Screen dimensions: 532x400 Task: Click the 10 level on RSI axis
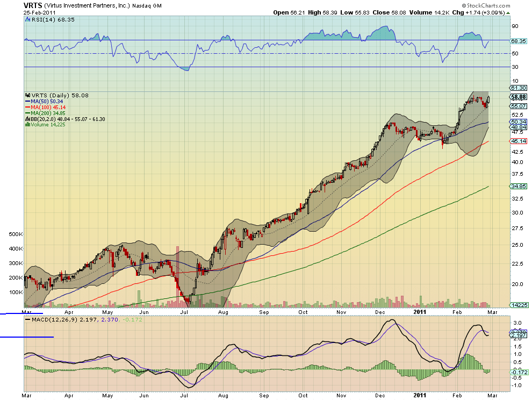(x=515, y=81)
